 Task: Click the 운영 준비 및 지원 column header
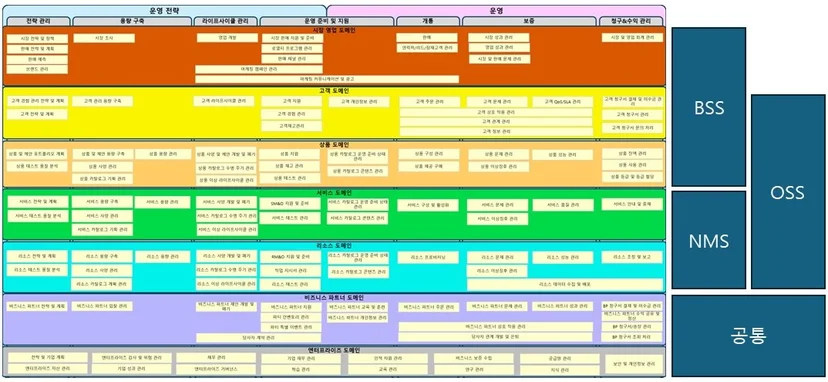(327, 21)
